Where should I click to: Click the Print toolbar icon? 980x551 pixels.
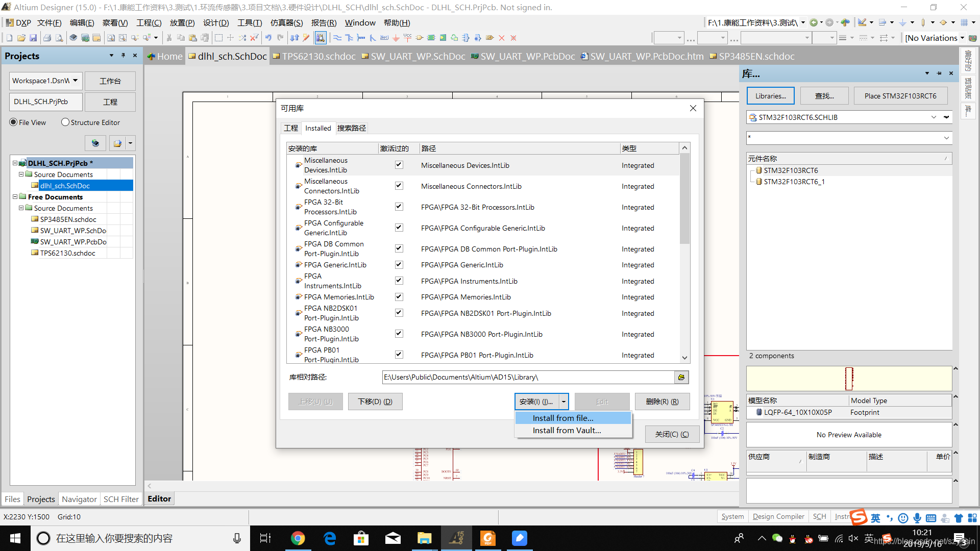47,38
